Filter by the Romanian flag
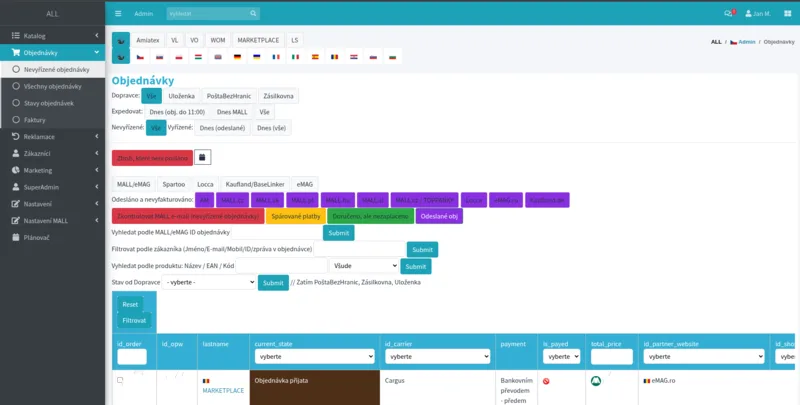The width and height of the screenshot is (800, 405). click(335, 57)
